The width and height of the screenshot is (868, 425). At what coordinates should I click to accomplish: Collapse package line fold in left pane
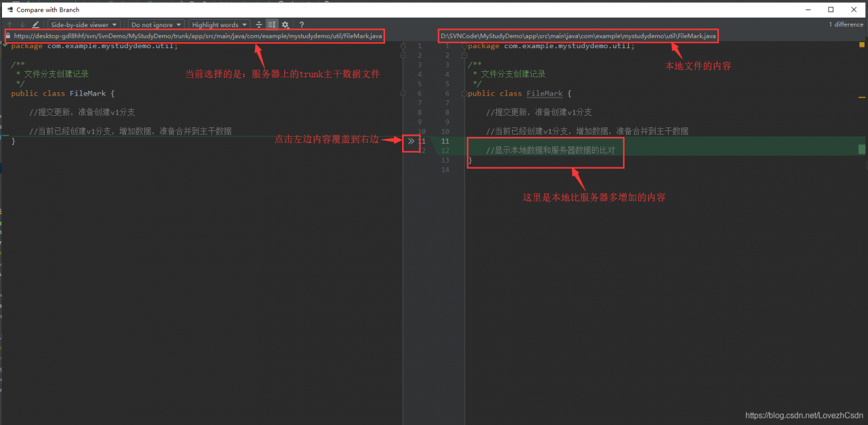point(403,46)
